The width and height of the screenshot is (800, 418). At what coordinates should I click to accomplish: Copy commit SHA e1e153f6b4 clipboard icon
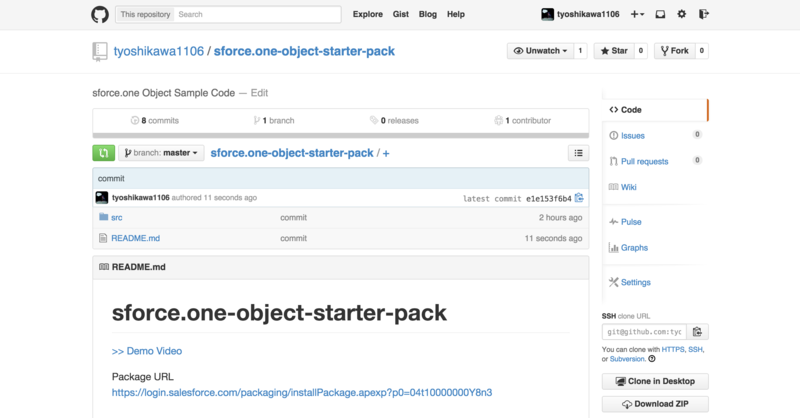579,198
